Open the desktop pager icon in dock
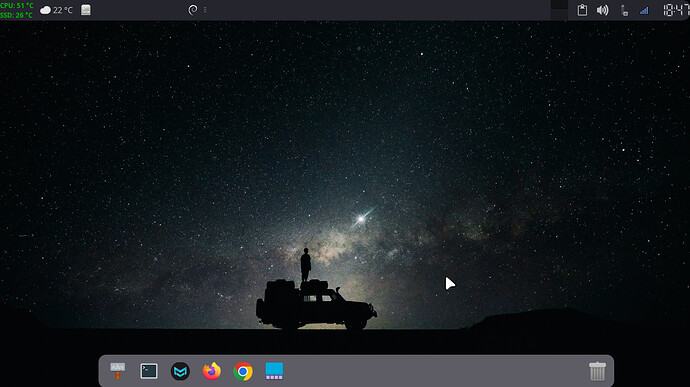This screenshot has height=387, width=690. (274, 371)
